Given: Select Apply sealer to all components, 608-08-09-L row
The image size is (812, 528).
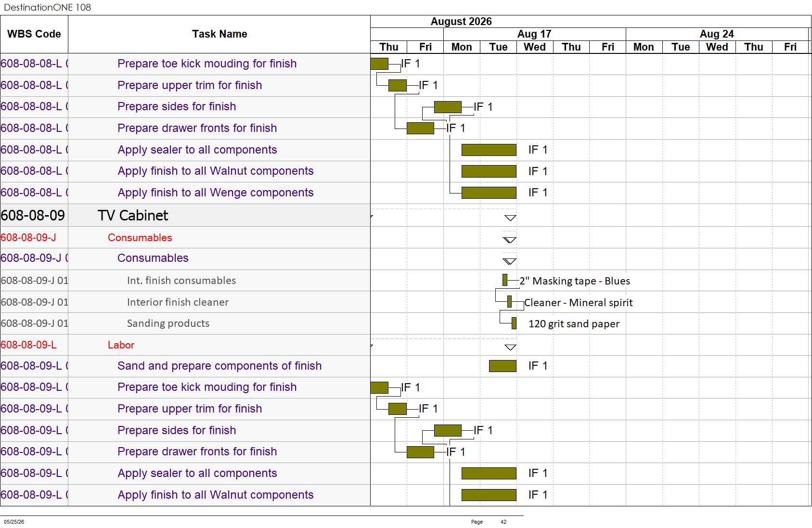Looking at the screenshot, I should point(197,473).
